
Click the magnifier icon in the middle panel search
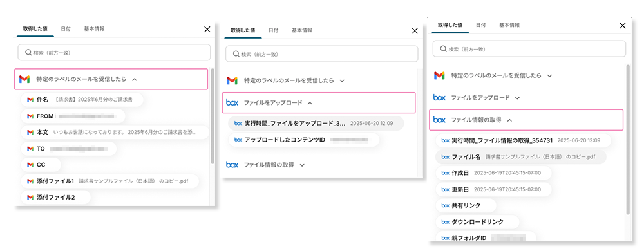point(236,53)
